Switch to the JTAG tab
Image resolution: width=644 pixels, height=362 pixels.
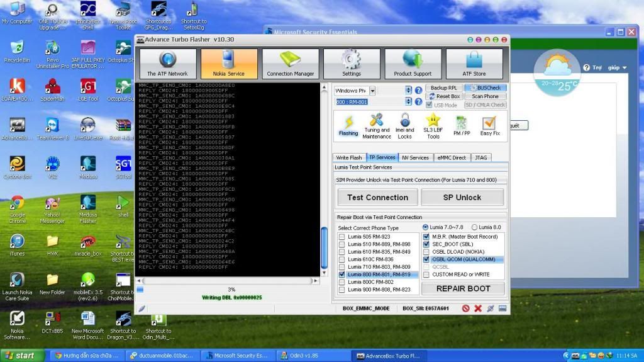click(481, 157)
